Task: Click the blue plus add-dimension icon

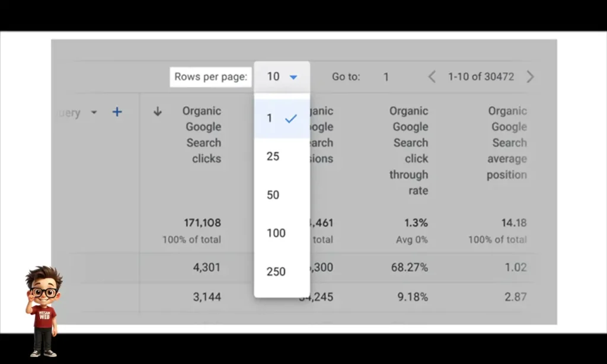Action: point(117,112)
